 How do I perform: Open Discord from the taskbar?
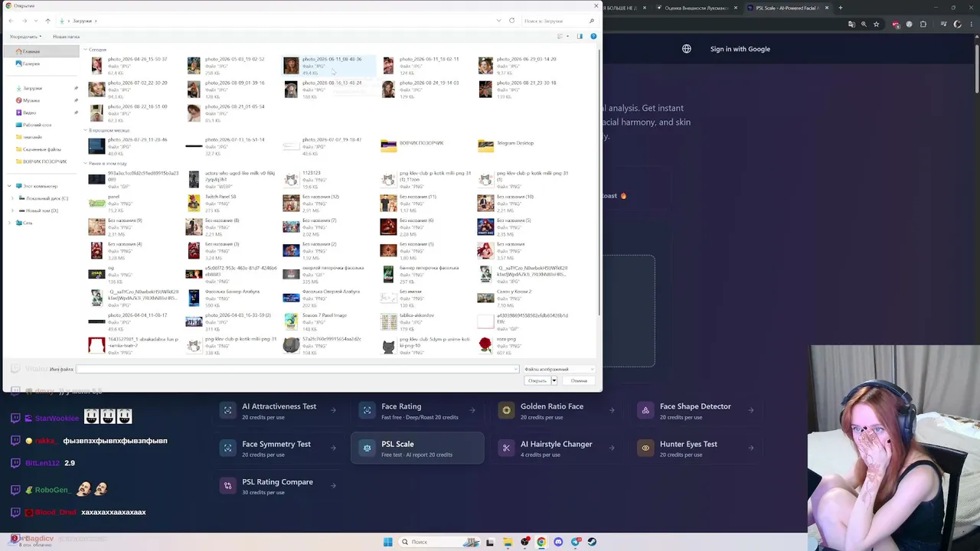(558, 542)
